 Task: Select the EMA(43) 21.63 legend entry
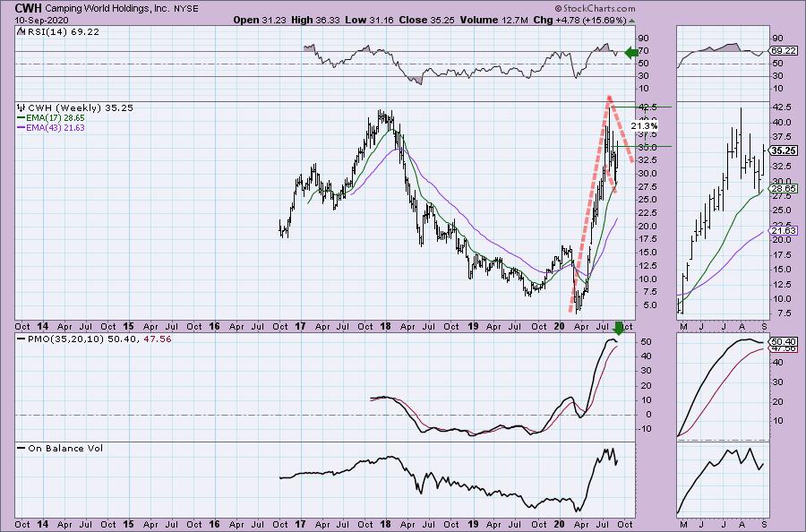click(x=56, y=128)
